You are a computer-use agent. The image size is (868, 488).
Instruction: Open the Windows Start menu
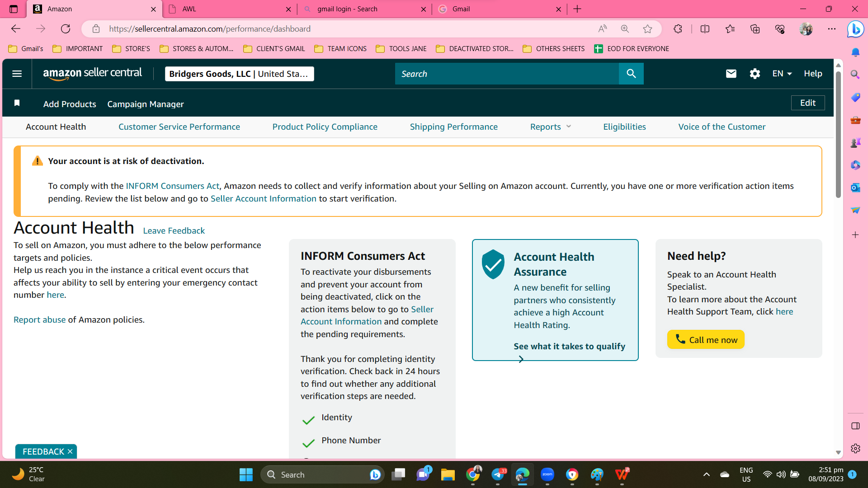point(246,474)
